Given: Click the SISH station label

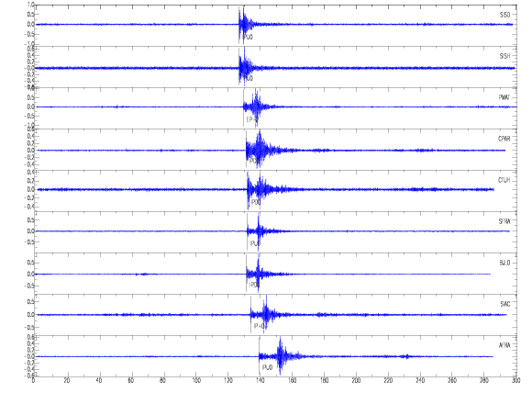Looking at the screenshot, I should point(504,56).
